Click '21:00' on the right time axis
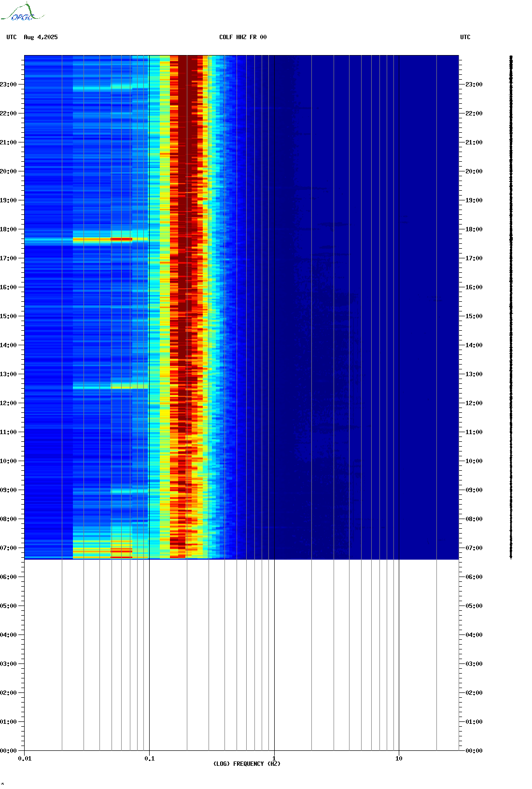The width and height of the screenshot is (532, 789). (x=474, y=142)
